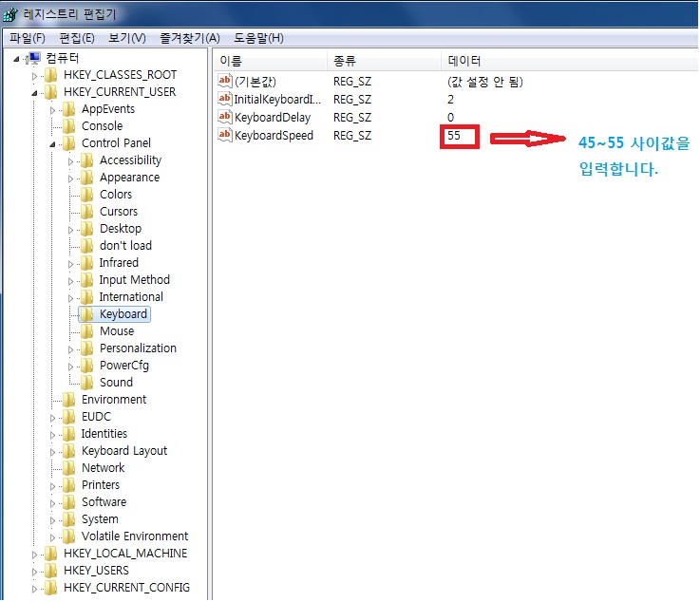Open the 즐겨찾기(A) menu

pyautogui.click(x=190, y=38)
